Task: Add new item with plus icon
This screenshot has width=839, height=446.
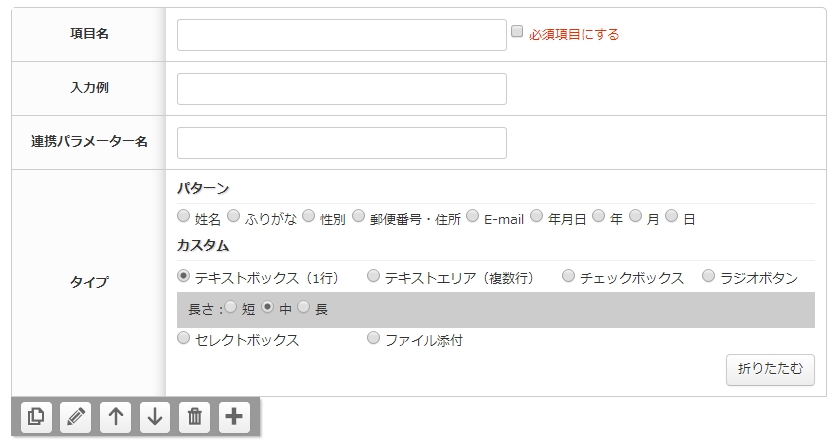Action: 234,417
